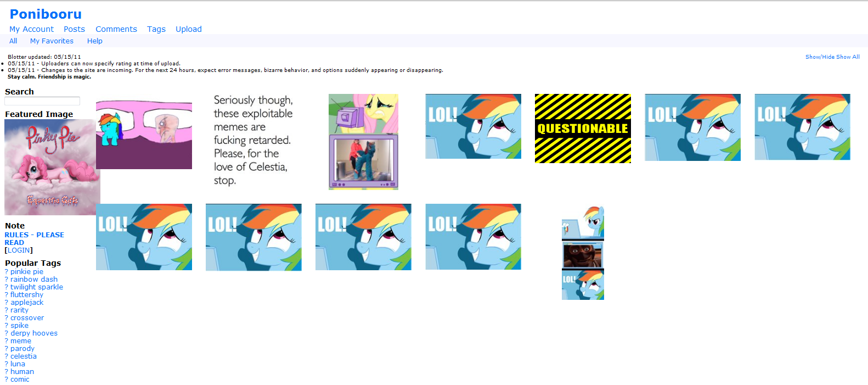868x385 pixels.
Task: Open the Comments page
Action: [x=116, y=29]
